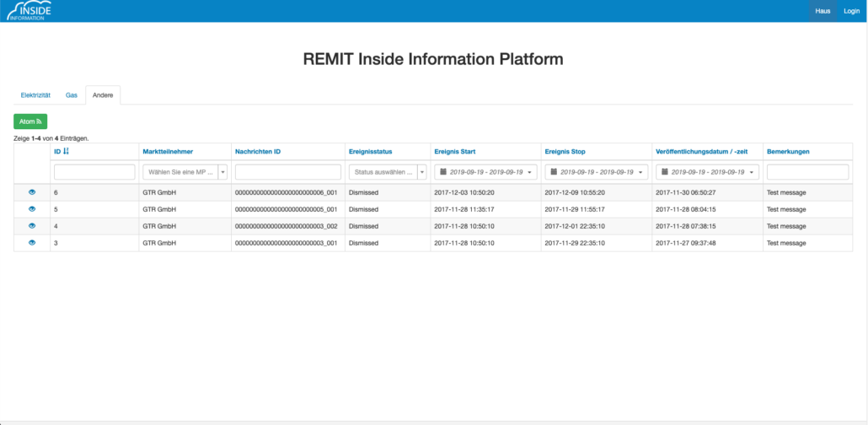868x425 pixels.
Task: Show details for entry ID 4
Action: [32, 226]
